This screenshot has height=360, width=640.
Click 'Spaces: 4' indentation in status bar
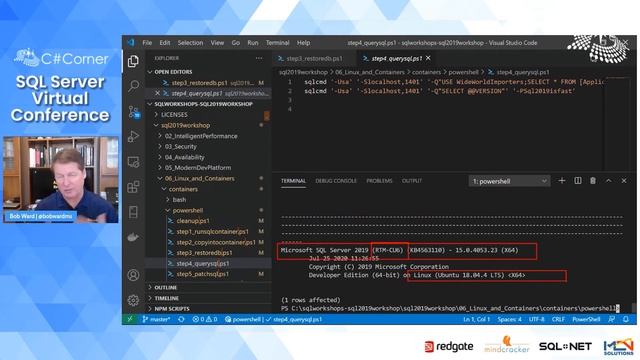tap(509, 319)
